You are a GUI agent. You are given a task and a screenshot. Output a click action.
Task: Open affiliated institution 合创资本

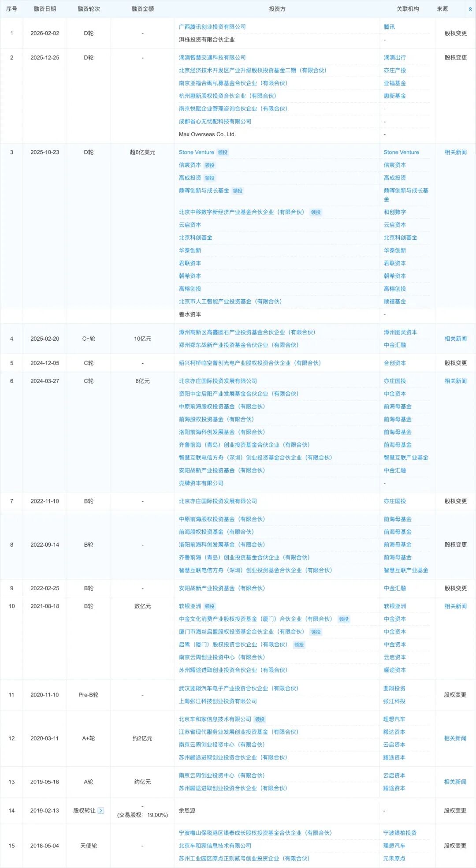395,363
